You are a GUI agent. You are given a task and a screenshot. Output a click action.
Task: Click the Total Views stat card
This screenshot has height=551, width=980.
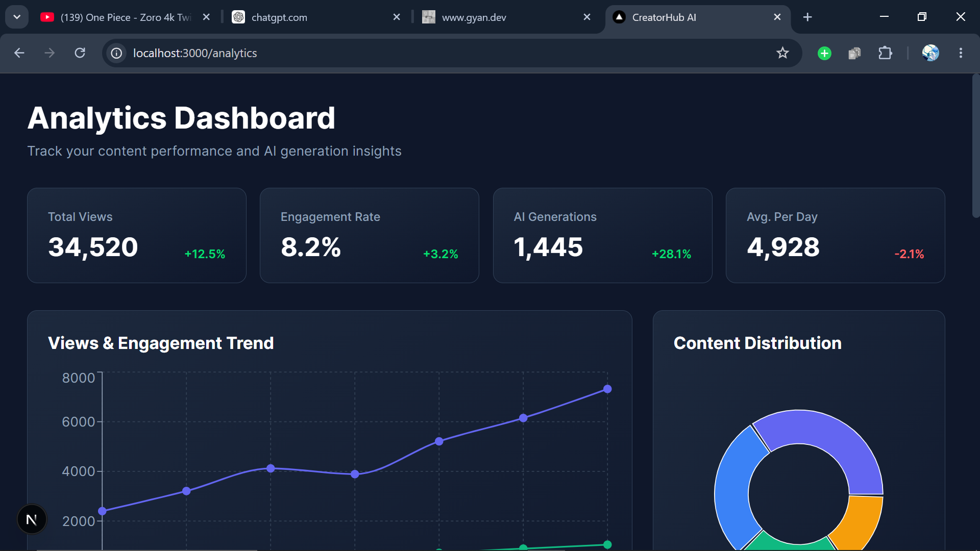[x=137, y=235]
